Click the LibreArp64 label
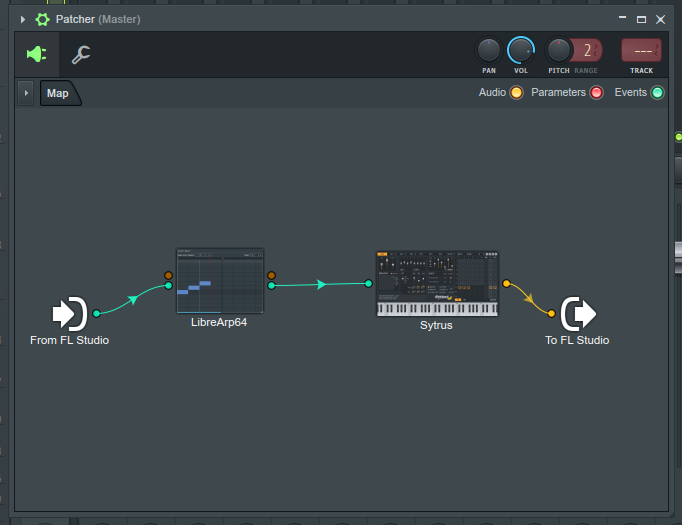Image resolution: width=682 pixels, height=525 pixels. tap(219, 322)
